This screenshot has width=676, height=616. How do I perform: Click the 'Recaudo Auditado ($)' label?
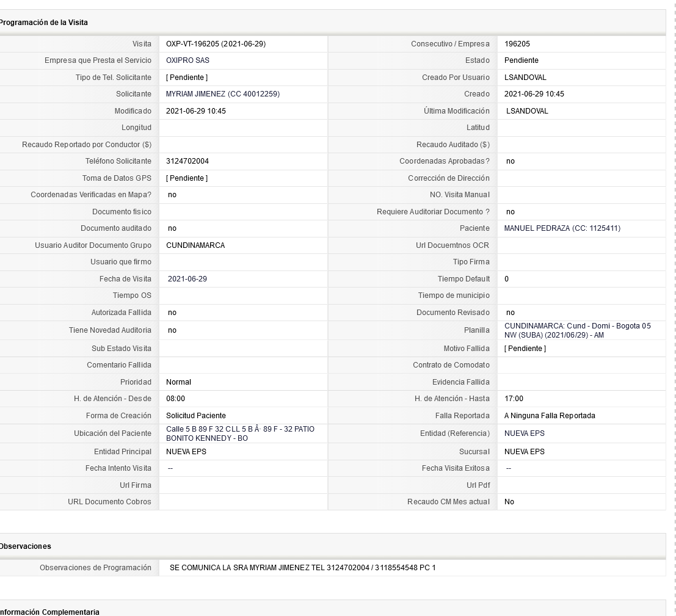pyautogui.click(x=452, y=145)
